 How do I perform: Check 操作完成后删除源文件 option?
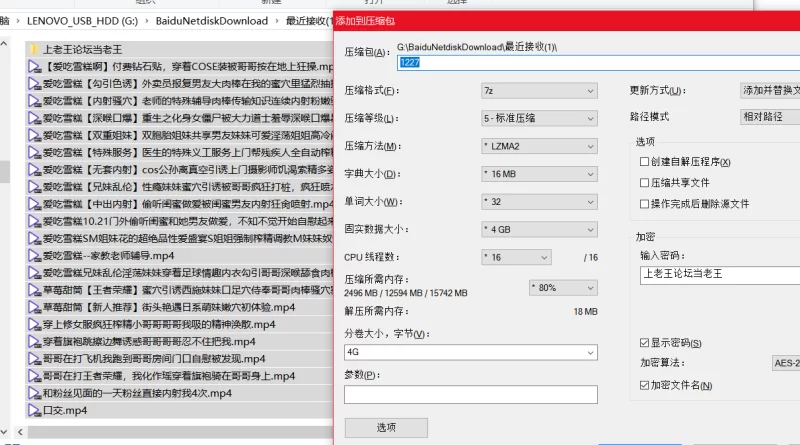pos(645,203)
